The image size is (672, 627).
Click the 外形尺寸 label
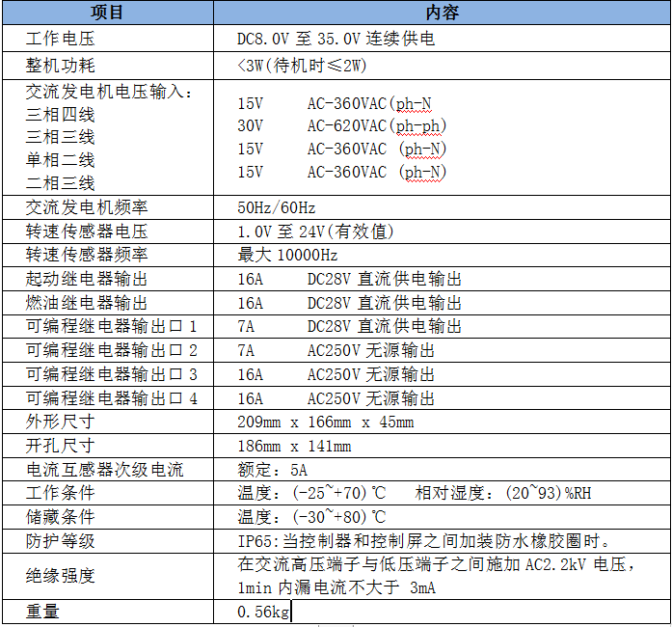tap(60, 422)
